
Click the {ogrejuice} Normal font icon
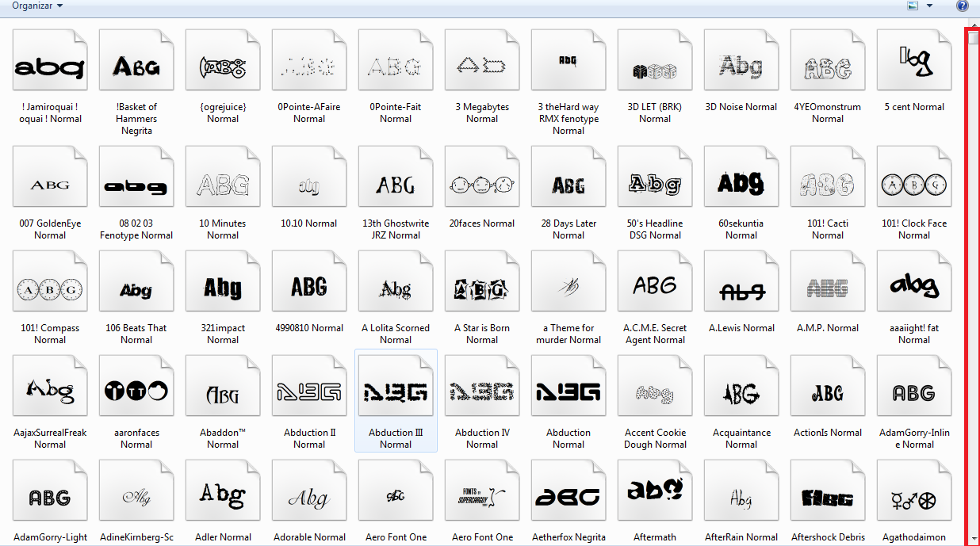click(223, 68)
